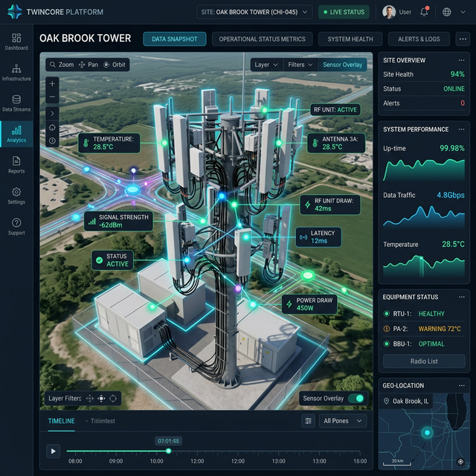
Task: Expand the viewport side panel arrow
Action: pos(52,113)
